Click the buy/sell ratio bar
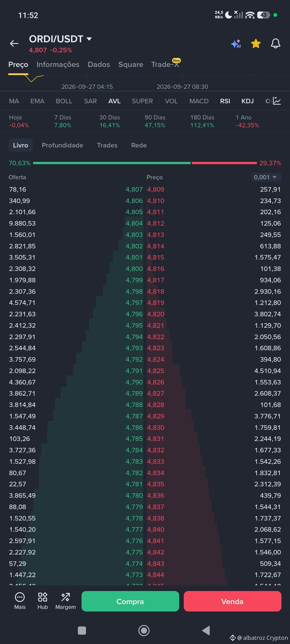 145,163
